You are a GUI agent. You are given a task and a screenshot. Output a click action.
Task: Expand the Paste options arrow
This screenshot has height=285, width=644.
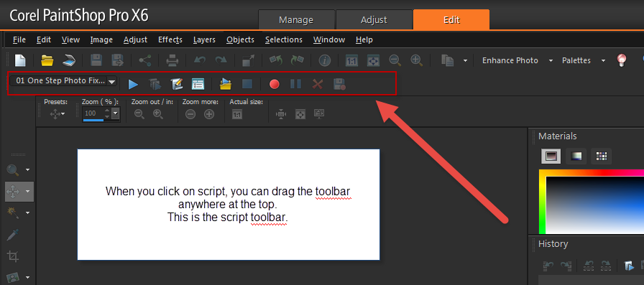coord(465,61)
